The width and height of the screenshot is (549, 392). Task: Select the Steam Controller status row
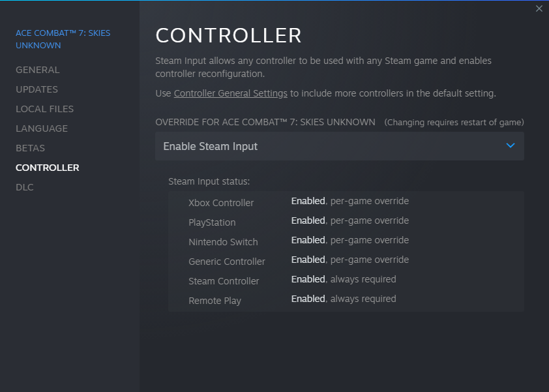pyautogui.click(x=346, y=280)
